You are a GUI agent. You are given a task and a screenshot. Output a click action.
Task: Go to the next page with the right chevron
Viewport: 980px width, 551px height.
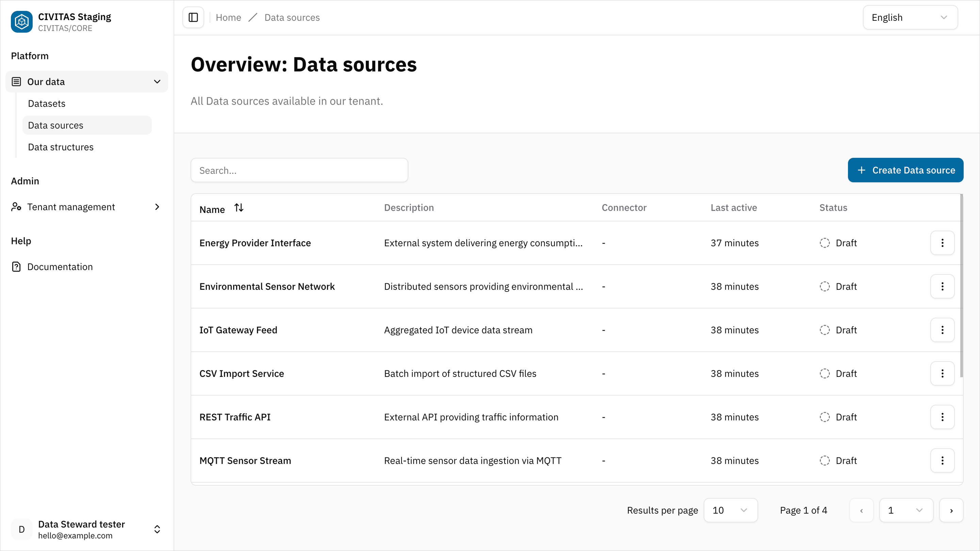(951, 510)
